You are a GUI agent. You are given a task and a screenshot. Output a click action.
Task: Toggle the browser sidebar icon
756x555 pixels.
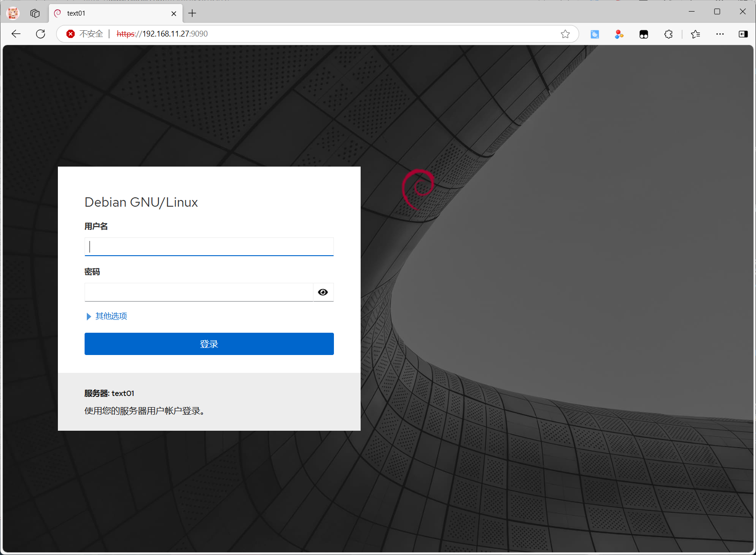pyautogui.click(x=743, y=34)
